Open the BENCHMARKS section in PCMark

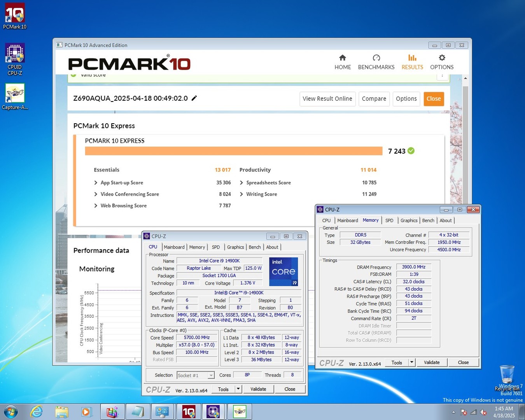376,62
